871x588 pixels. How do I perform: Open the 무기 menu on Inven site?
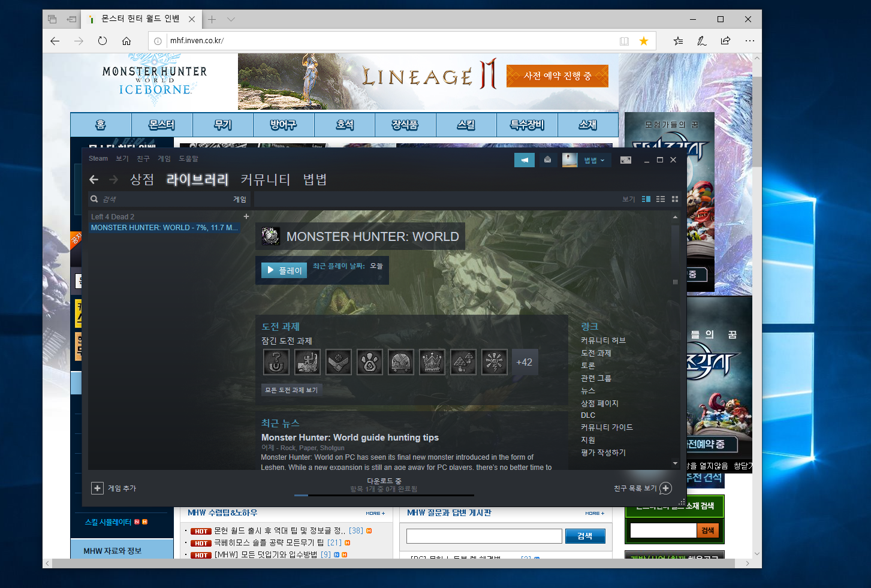click(223, 125)
